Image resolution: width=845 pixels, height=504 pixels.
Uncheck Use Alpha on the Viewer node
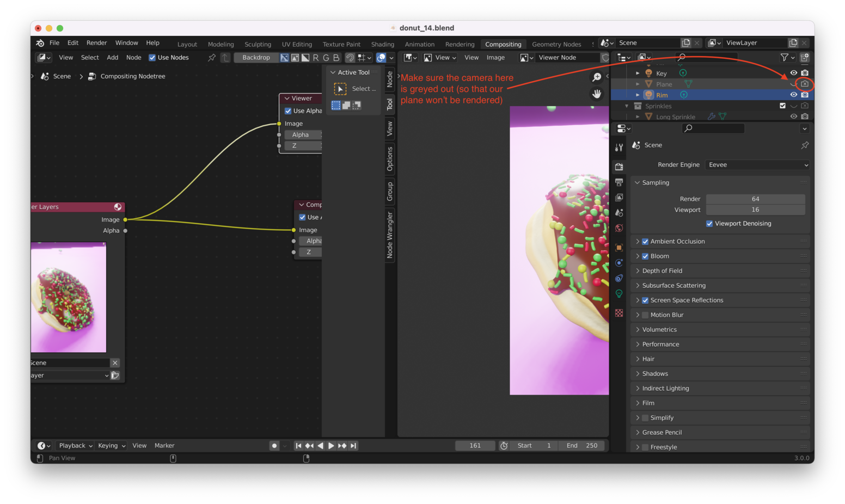(x=288, y=110)
